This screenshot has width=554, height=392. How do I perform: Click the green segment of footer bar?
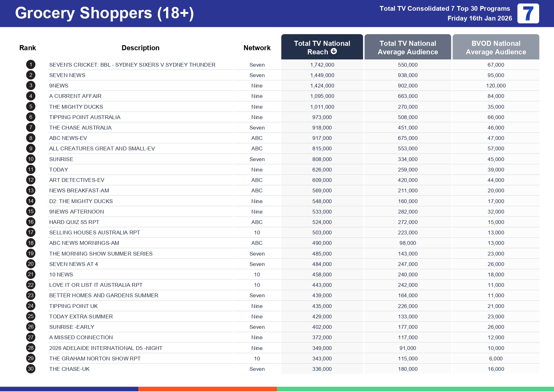415,389
